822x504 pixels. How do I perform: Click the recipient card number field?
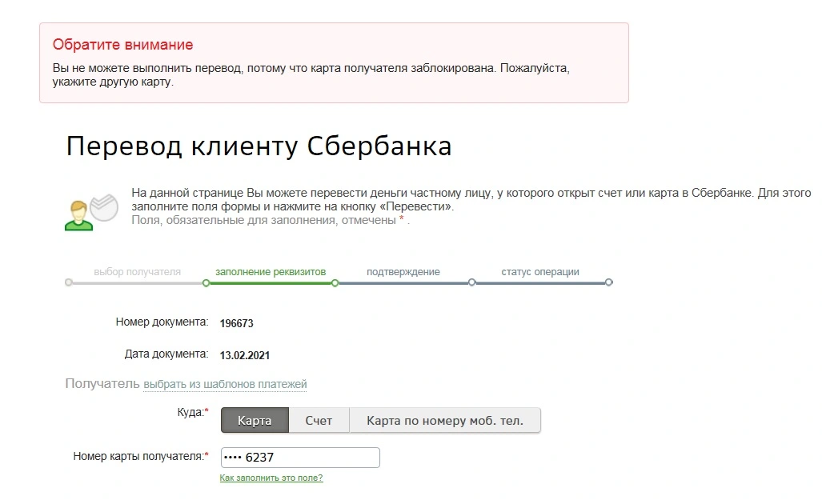click(300, 458)
